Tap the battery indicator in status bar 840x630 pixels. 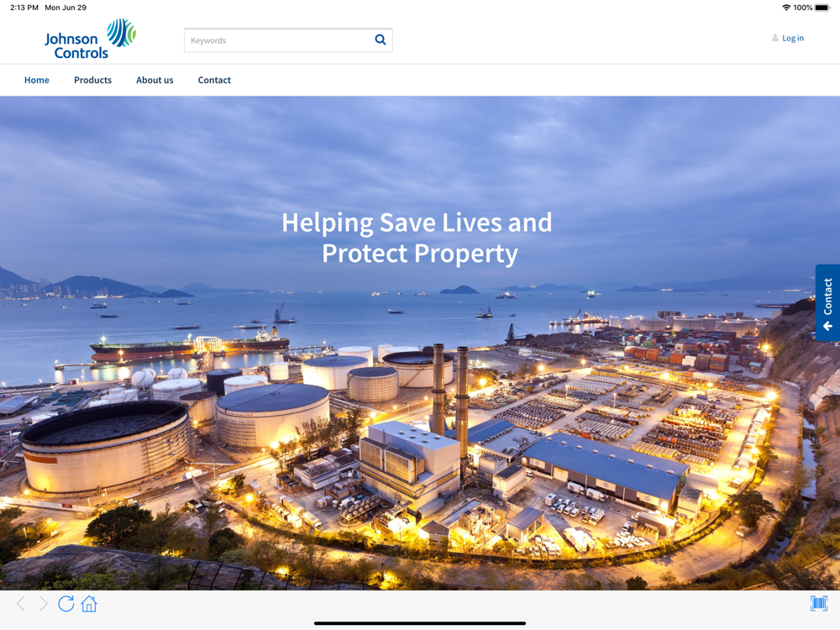pyautogui.click(x=822, y=8)
